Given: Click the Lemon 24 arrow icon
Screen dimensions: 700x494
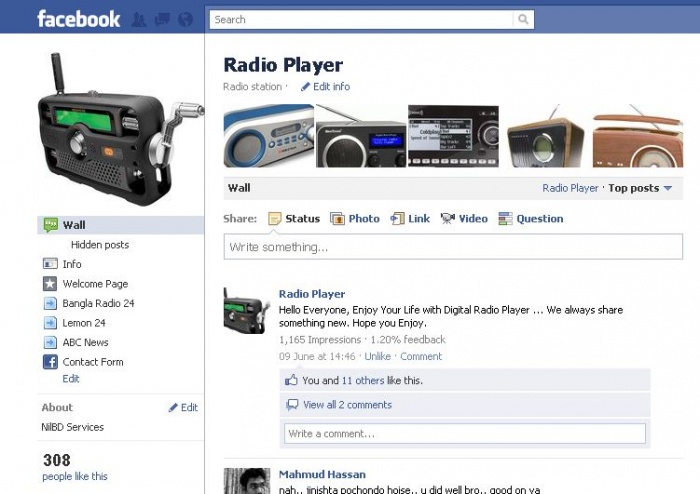Looking at the screenshot, I should [x=50, y=323].
